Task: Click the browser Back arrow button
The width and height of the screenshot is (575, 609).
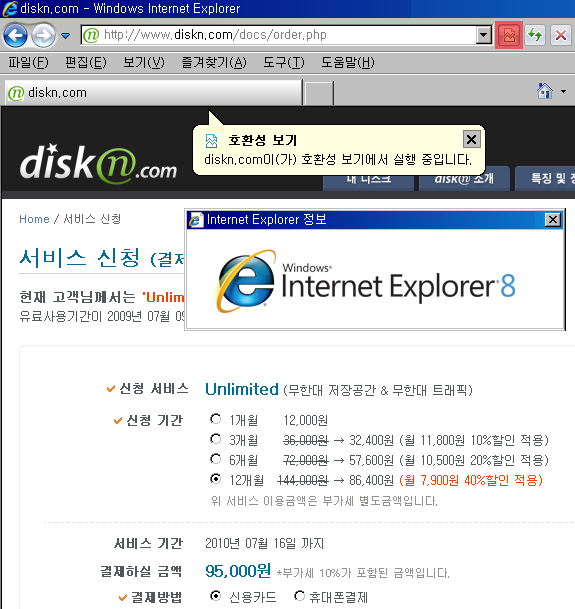Action: (x=15, y=36)
